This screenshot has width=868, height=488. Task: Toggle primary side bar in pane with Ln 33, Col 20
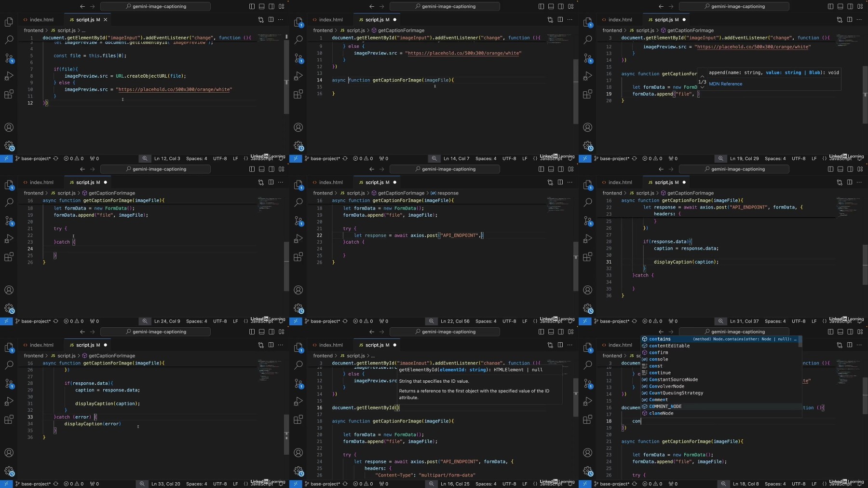pyautogui.click(x=252, y=332)
